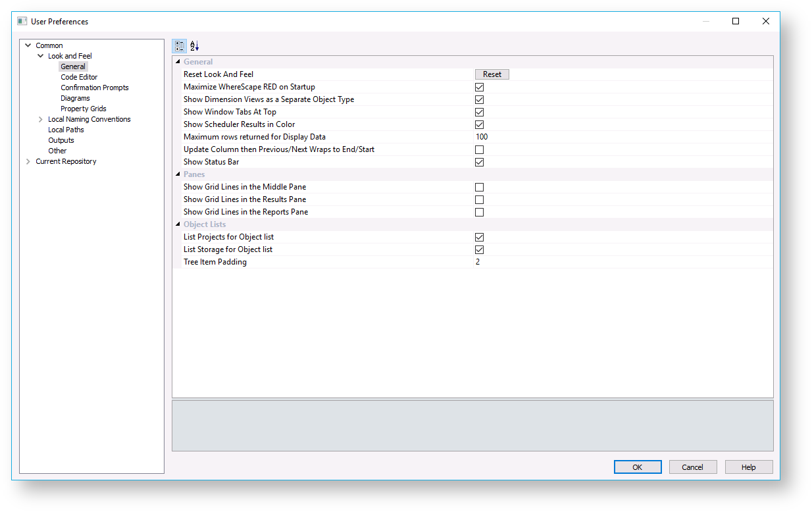Select the Common tree item
This screenshot has height=512, width=812.
point(49,45)
